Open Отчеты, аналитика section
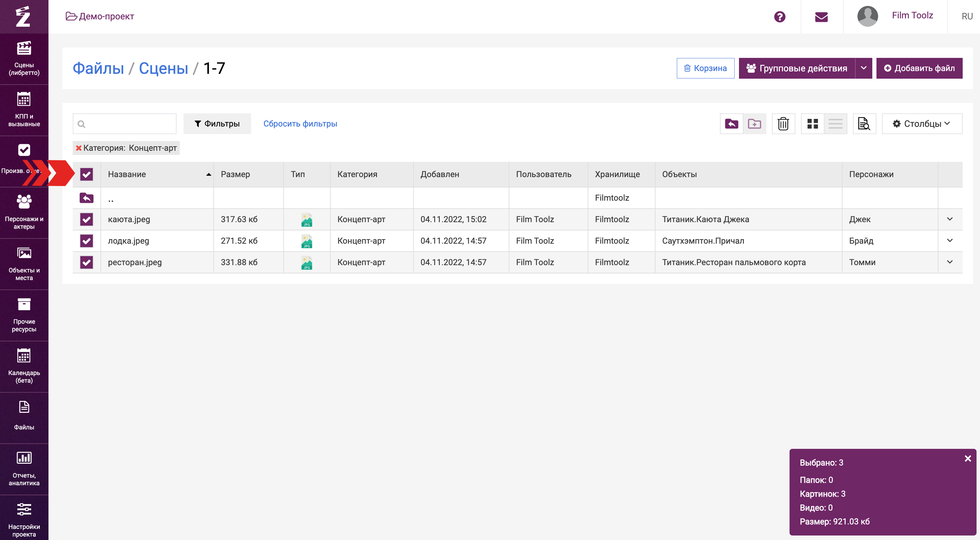Viewport: 980px width, 540px height. 24,469
